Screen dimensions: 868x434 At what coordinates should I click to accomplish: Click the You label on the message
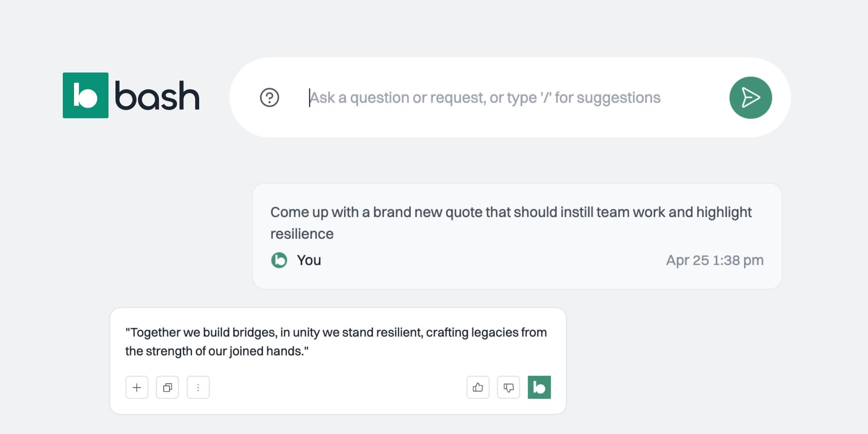[x=308, y=260]
